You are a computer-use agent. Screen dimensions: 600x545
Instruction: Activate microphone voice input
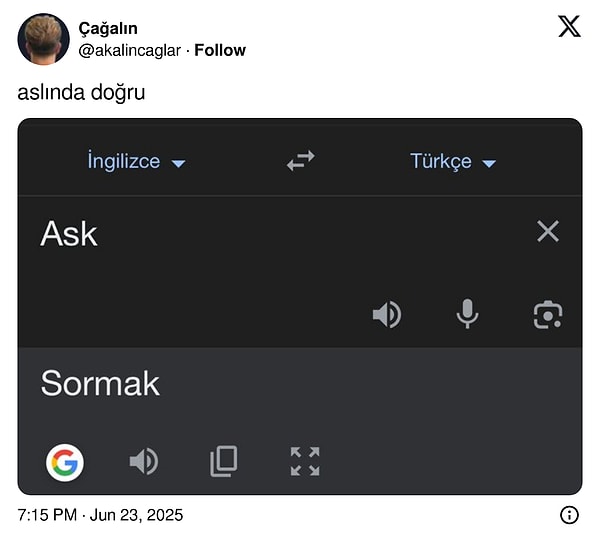(467, 315)
